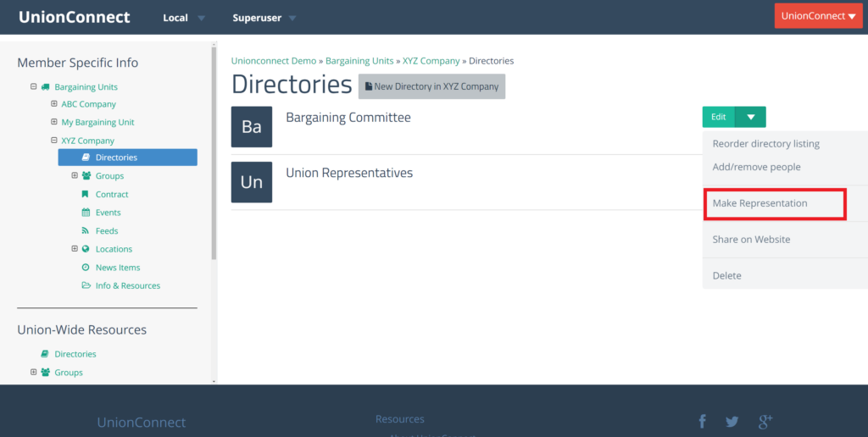Click the UnionConnect logo in header
868x437 pixels.
[75, 17]
